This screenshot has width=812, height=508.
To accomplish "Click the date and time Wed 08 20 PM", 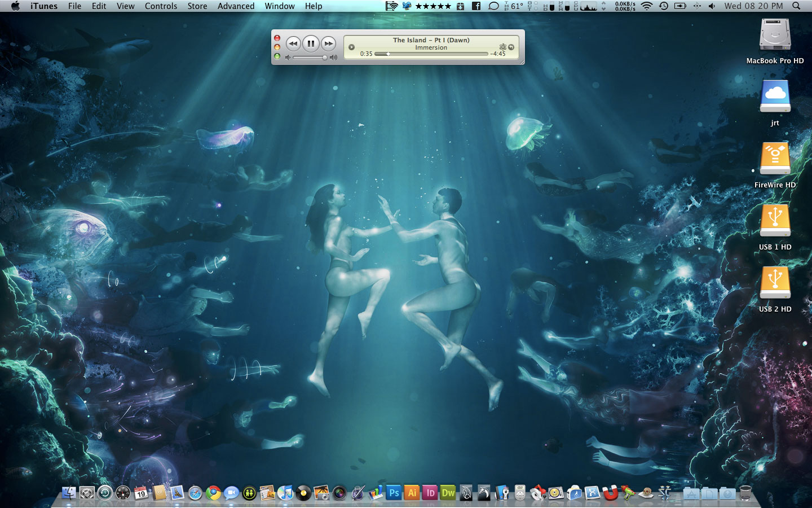I will click(x=753, y=6).
